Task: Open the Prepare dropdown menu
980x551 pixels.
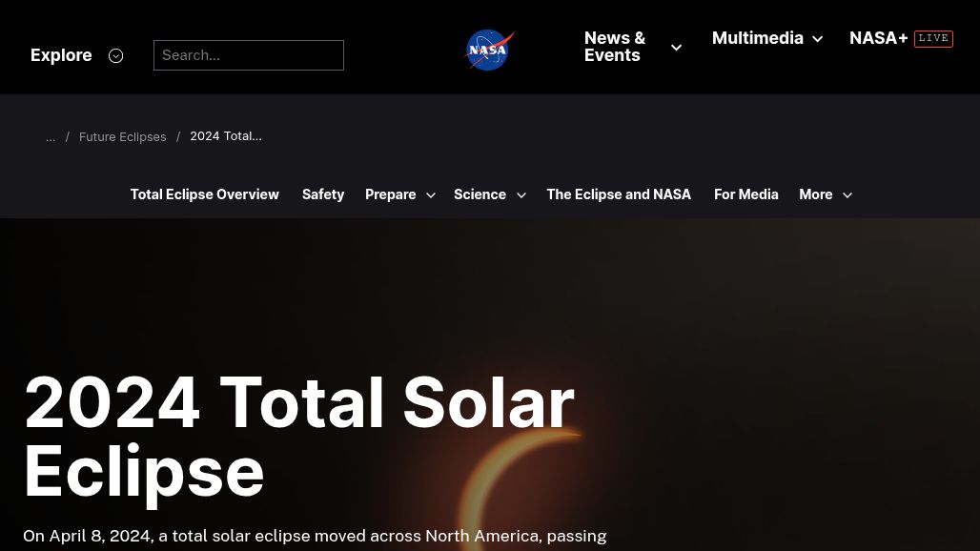Action: coord(391,194)
